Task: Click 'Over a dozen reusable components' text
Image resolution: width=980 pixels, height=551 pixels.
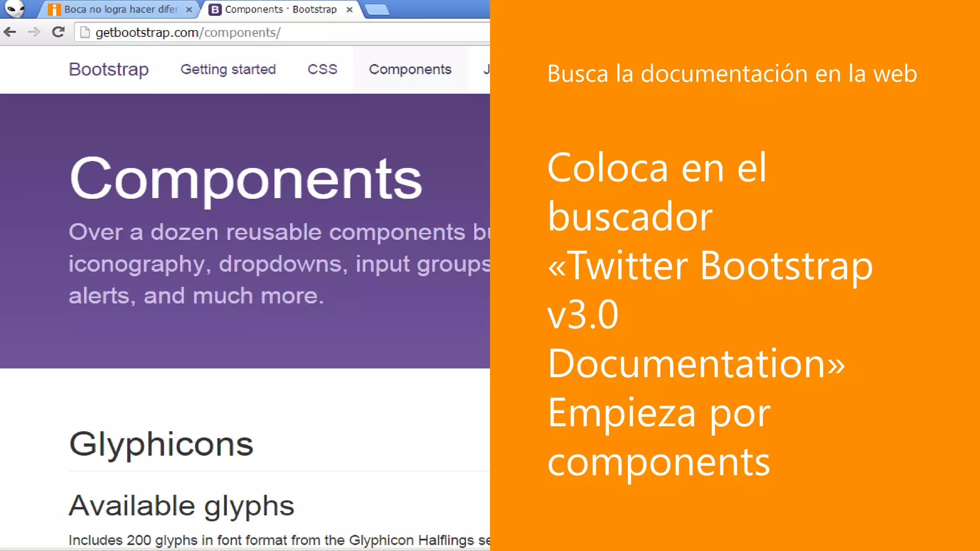Action: click(279, 232)
